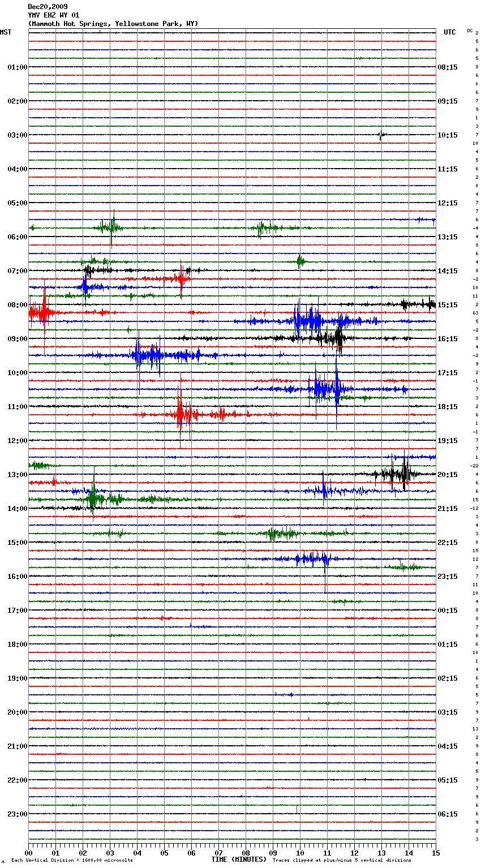
Task: Click the "10:00" MST time label
Action: [x=18, y=373]
